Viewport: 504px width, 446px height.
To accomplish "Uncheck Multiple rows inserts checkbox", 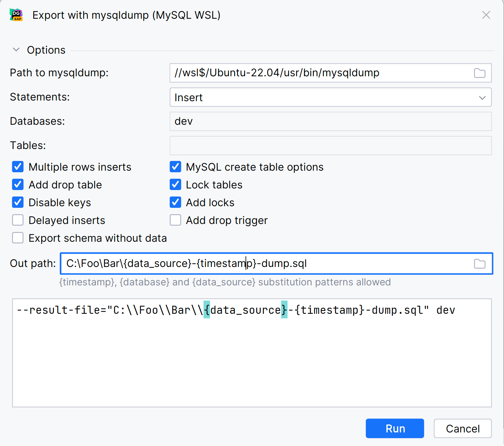I will [18, 167].
